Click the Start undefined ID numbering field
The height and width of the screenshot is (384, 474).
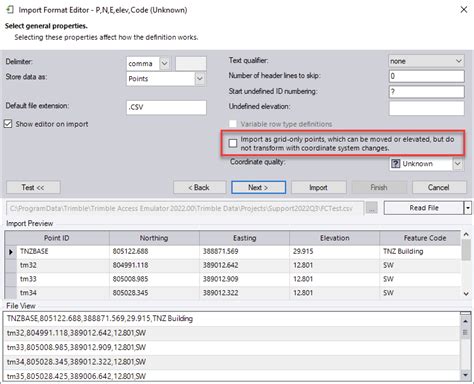[426, 92]
